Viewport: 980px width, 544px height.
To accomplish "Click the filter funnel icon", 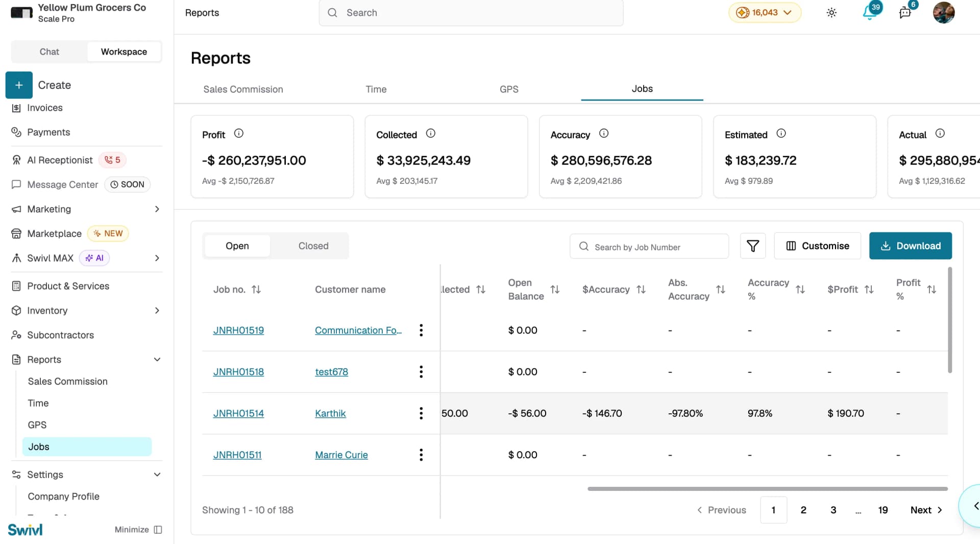I will point(753,246).
